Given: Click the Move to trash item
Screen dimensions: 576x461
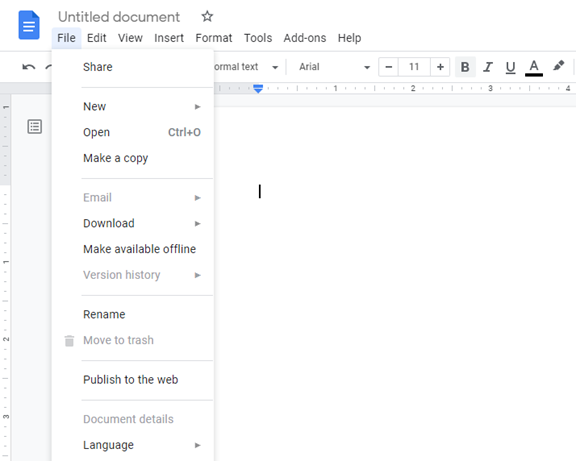Looking at the screenshot, I should [x=133, y=340].
